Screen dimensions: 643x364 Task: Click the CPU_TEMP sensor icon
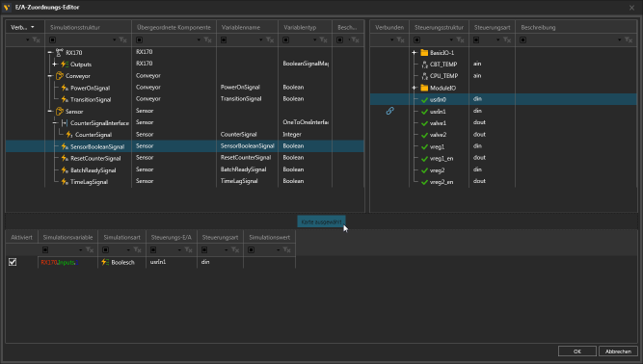(x=424, y=76)
